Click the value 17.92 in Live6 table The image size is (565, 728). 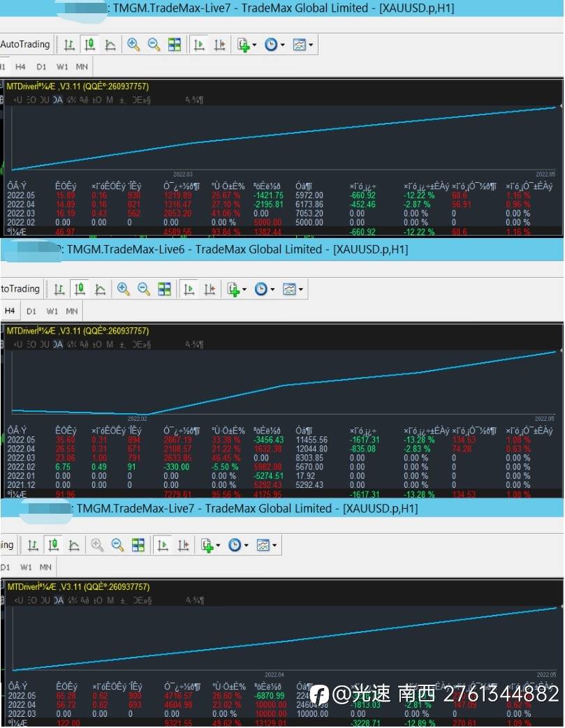[x=304, y=476]
